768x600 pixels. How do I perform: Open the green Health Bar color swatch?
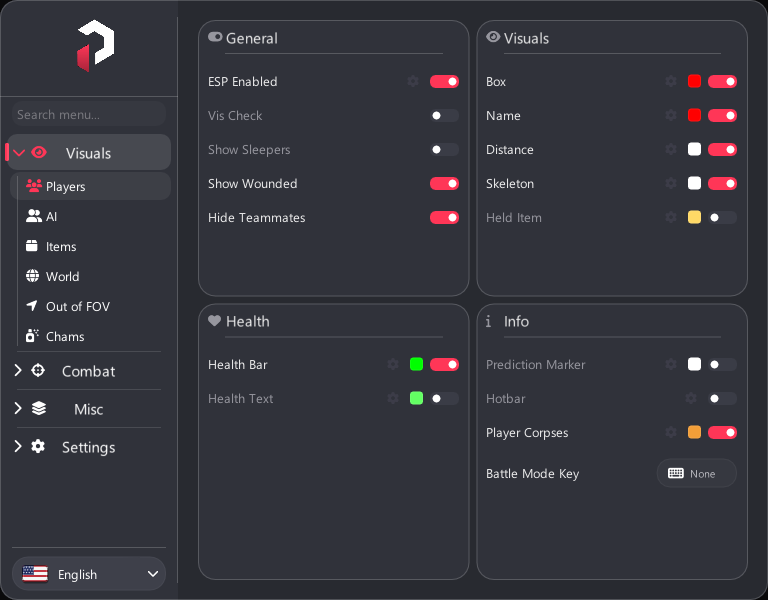416,364
